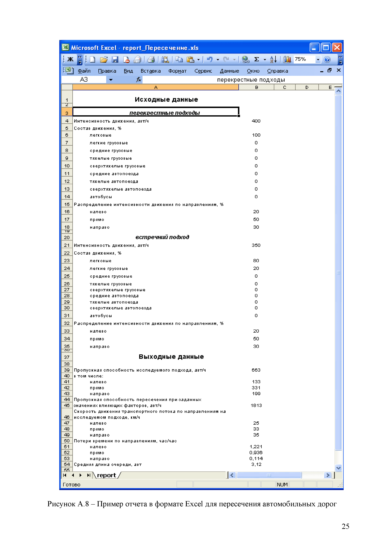Click the value 1813 cell
The height and width of the screenshot is (554, 392).
tap(256, 405)
